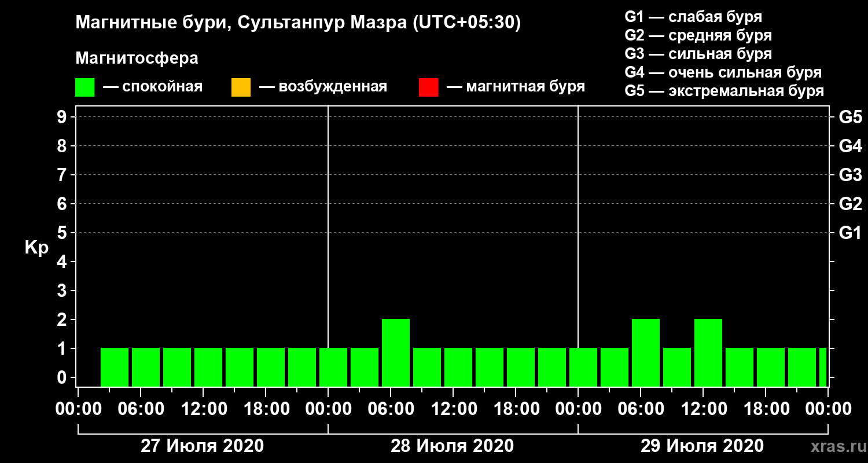Click the '18:00' time label under 29 Июля
The width and height of the screenshot is (868, 463).
[x=766, y=409]
